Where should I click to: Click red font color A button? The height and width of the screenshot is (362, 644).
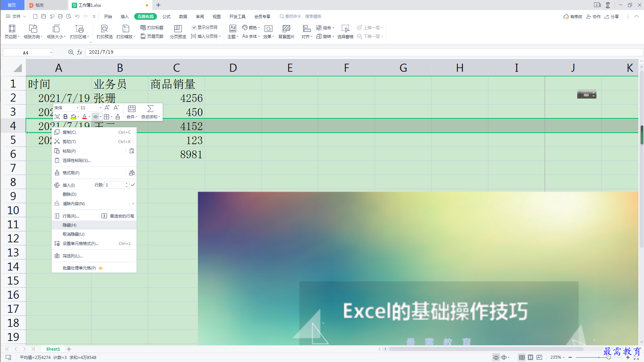(85, 117)
